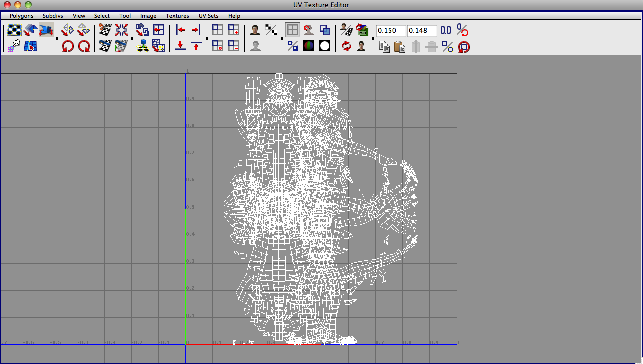
Task: Open the UV Sets menu
Action: coord(208,15)
